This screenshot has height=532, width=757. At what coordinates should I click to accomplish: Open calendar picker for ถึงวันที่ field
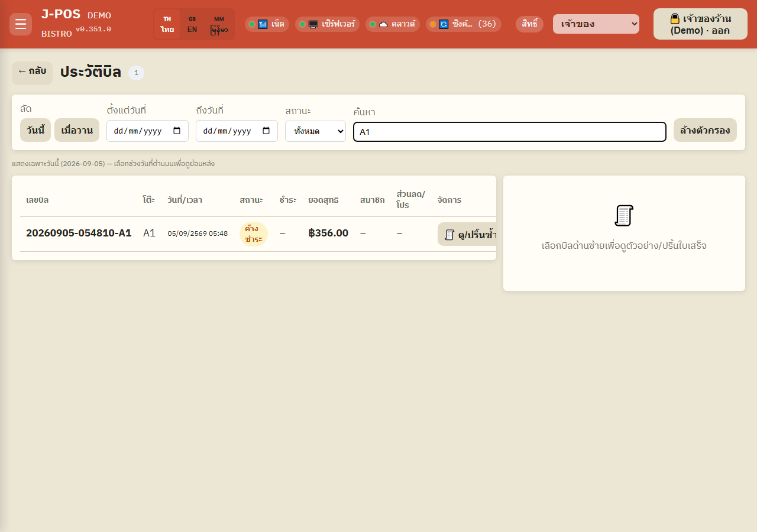(266, 131)
